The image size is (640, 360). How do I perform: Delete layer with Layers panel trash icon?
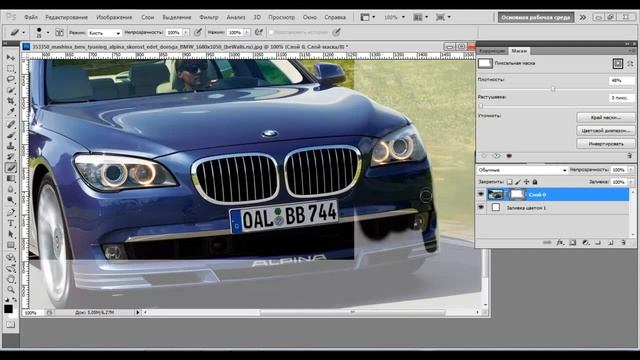623,242
